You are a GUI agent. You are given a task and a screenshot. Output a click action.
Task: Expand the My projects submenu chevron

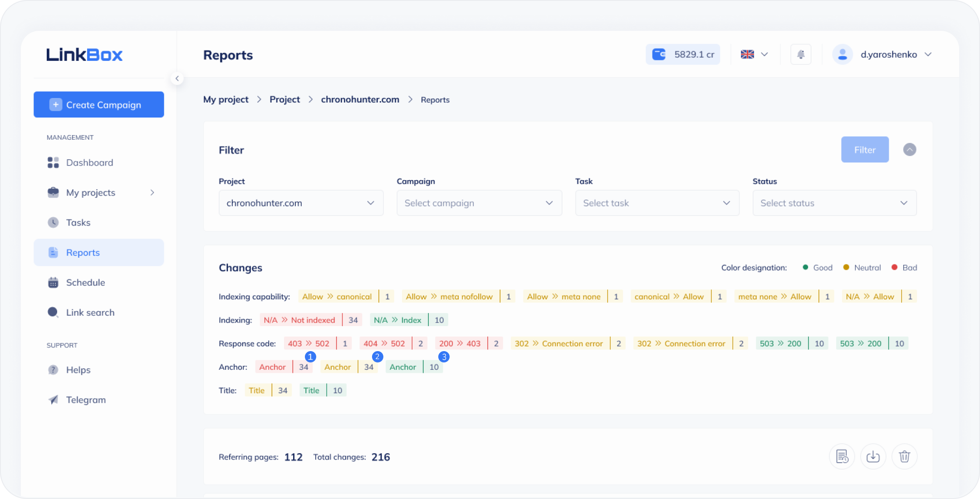click(152, 192)
